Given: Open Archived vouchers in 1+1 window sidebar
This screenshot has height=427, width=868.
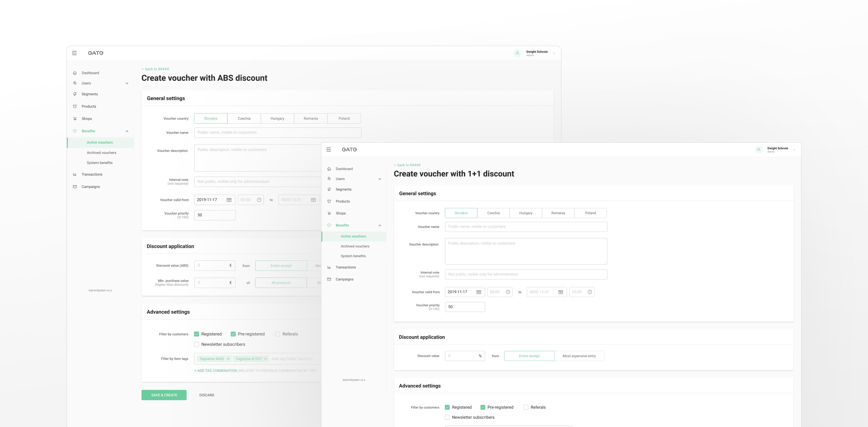Looking at the screenshot, I should (x=355, y=246).
